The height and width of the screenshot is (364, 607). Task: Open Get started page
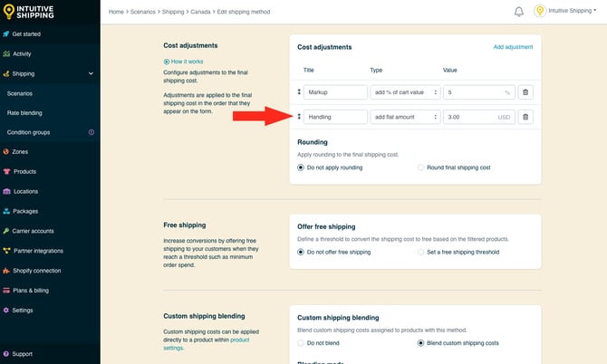[26, 34]
